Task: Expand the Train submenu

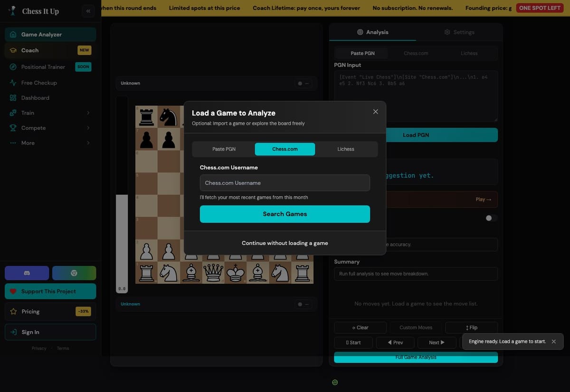Action: pyautogui.click(x=50, y=113)
